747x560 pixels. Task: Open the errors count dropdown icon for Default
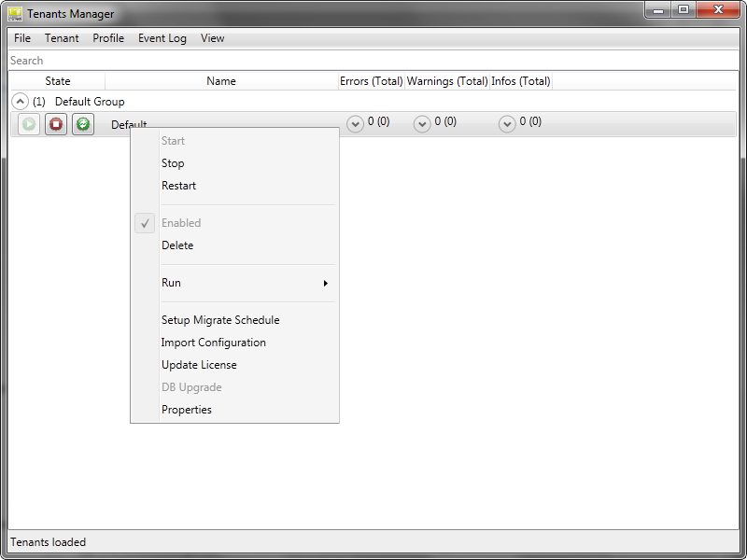pyautogui.click(x=356, y=123)
